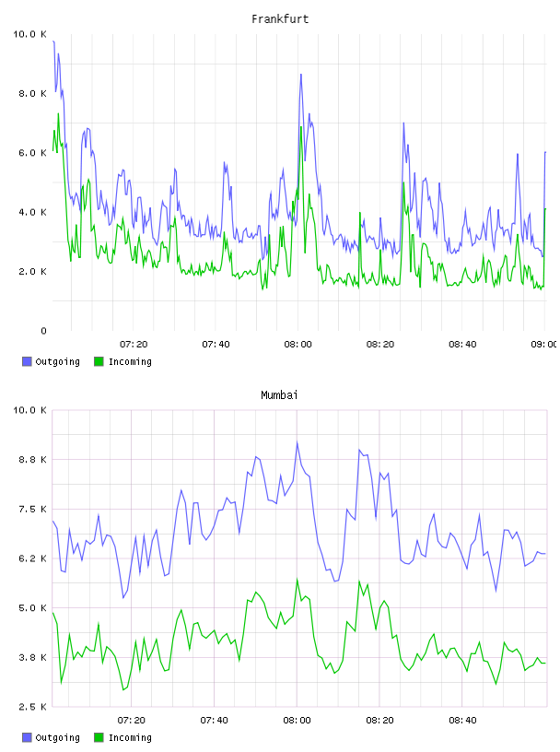Click the 0 y-axis label in Frankfurt chart
The width and height of the screenshot is (560, 752).
(x=43, y=331)
